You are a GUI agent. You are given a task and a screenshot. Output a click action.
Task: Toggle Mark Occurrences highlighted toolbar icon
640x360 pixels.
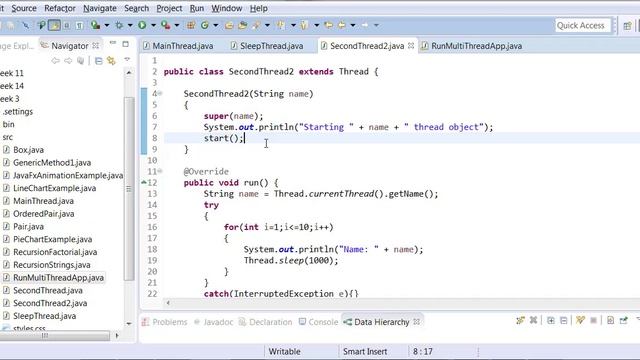[x=54, y=25]
